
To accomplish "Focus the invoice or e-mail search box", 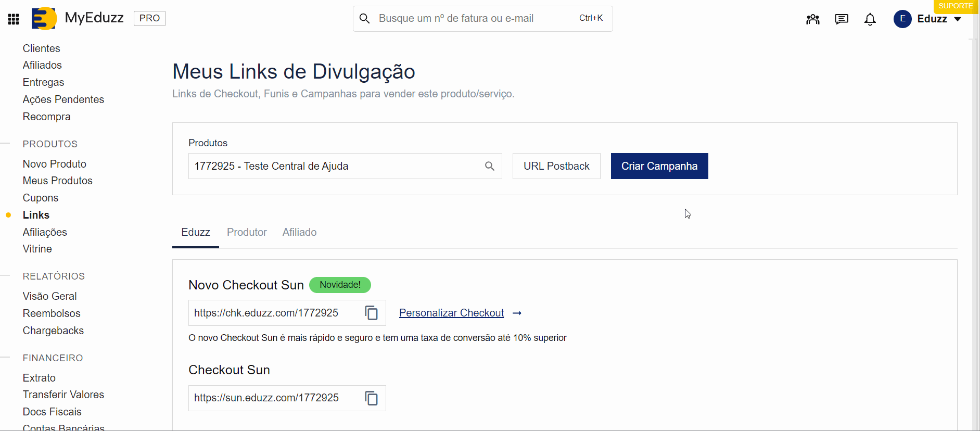I will [474, 19].
